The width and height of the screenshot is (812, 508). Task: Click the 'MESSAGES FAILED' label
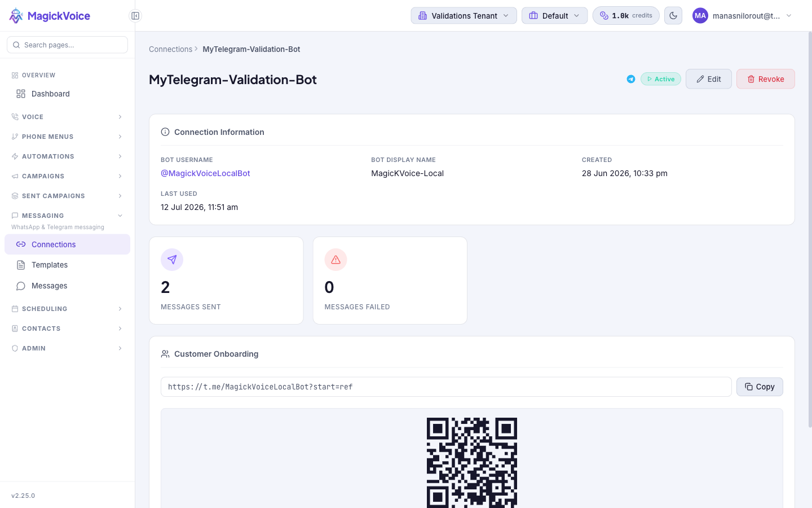click(x=357, y=307)
